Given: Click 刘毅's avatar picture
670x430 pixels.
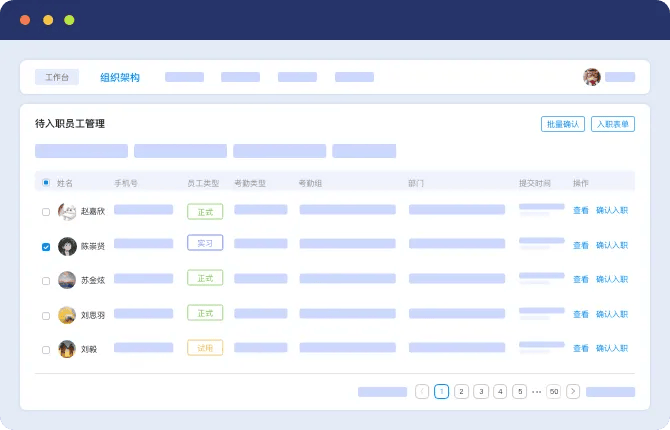Looking at the screenshot, I should click(x=67, y=349).
